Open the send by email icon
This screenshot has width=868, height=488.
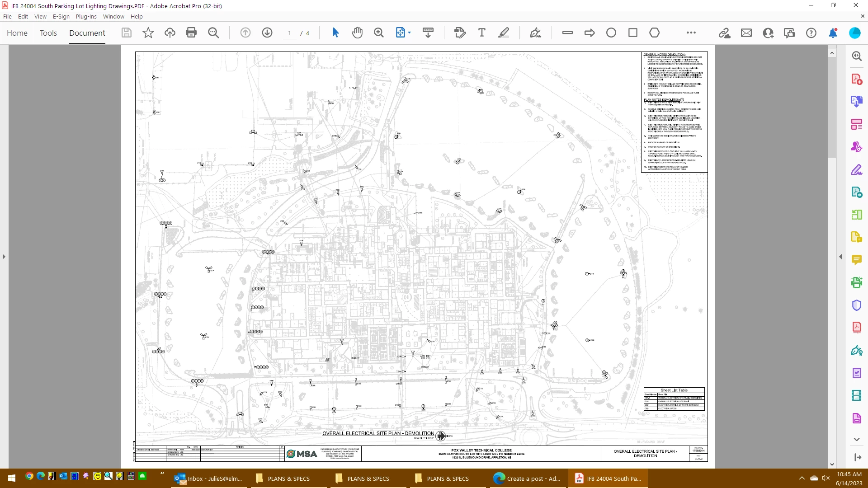click(x=746, y=33)
